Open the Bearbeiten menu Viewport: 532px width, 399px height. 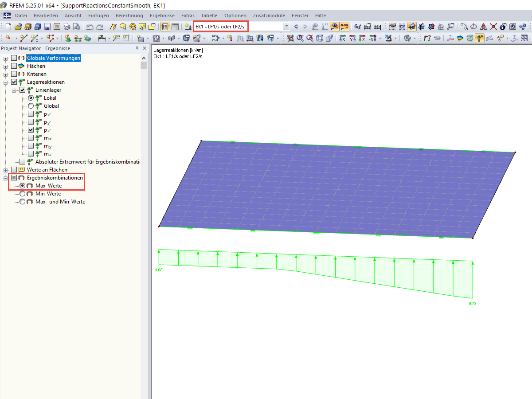coord(46,16)
